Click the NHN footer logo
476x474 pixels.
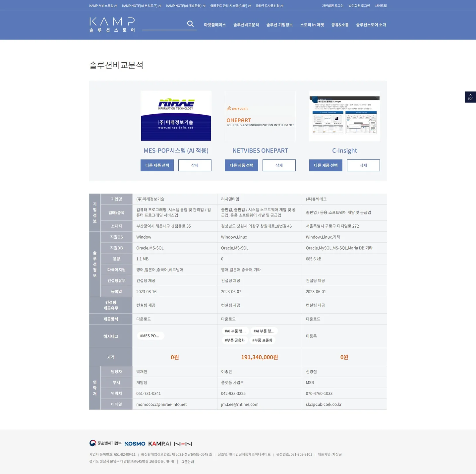coord(183,444)
